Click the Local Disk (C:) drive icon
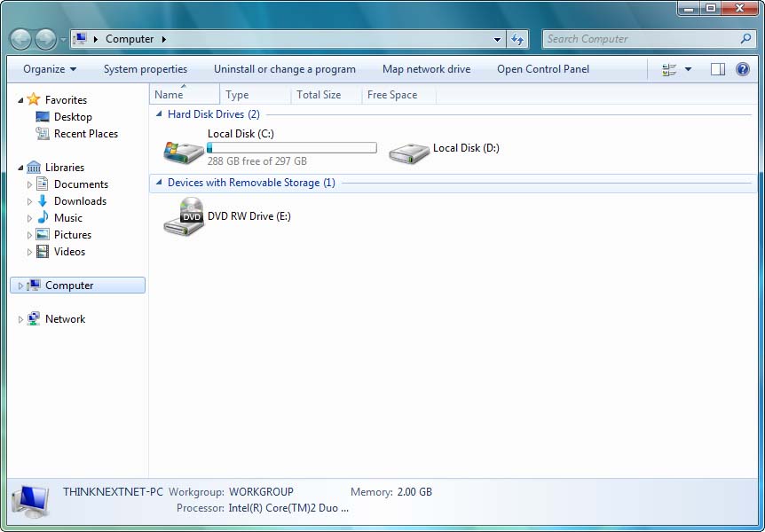Image resolution: width=765 pixels, height=532 pixels. point(184,150)
